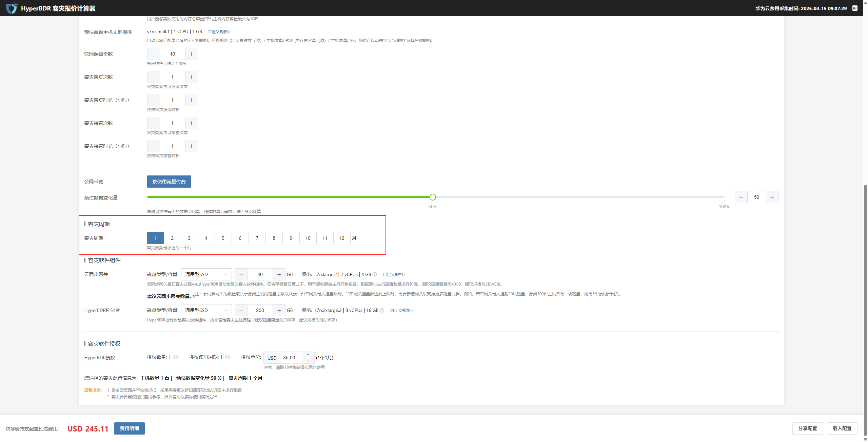The width and height of the screenshot is (868, 442).
Task: Open language switcher icon in header
Action: [855, 8]
